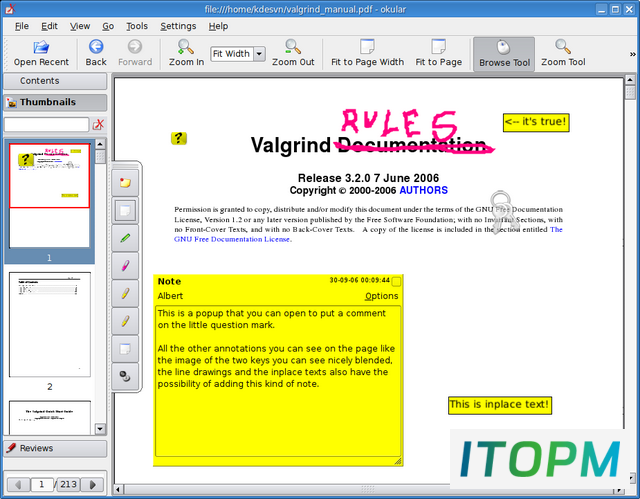640x499 pixels.
Task: Click the greyed Forward arrow icon
Action: coord(135,46)
